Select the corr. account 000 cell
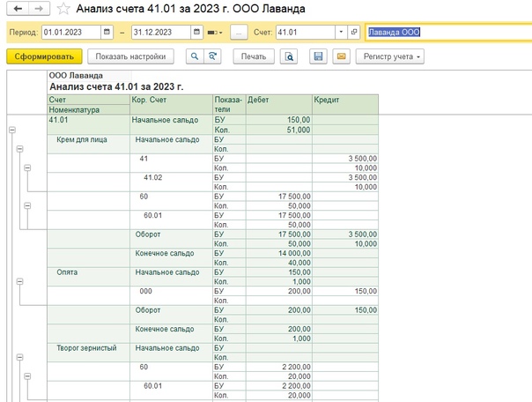 pos(172,295)
